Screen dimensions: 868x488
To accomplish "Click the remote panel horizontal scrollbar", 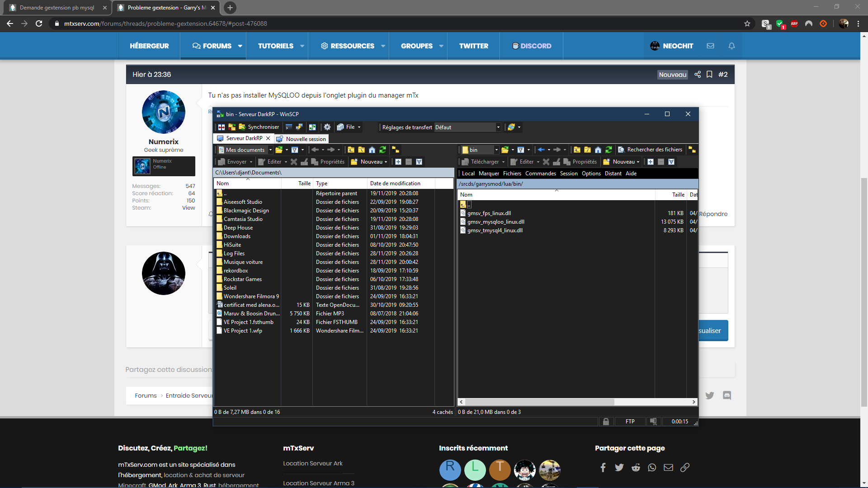I will 539,402.
